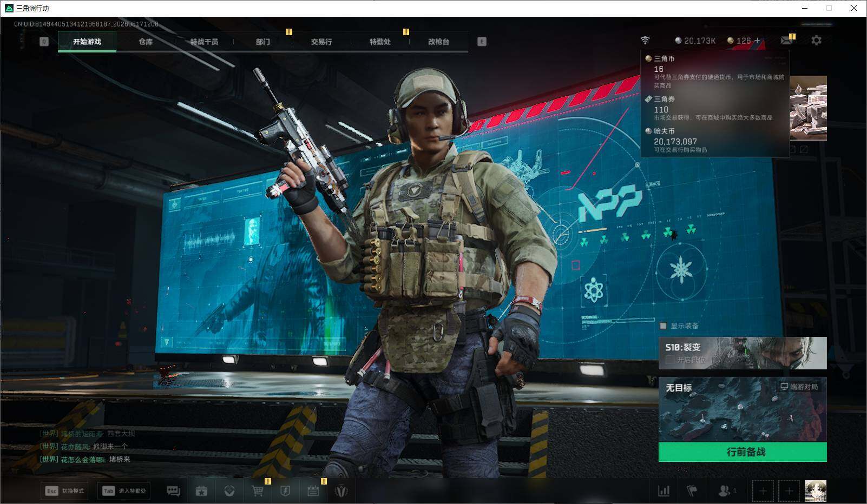This screenshot has width=867, height=504.
Task: Click the 三角币 16 tooltip entry
Action: click(714, 71)
